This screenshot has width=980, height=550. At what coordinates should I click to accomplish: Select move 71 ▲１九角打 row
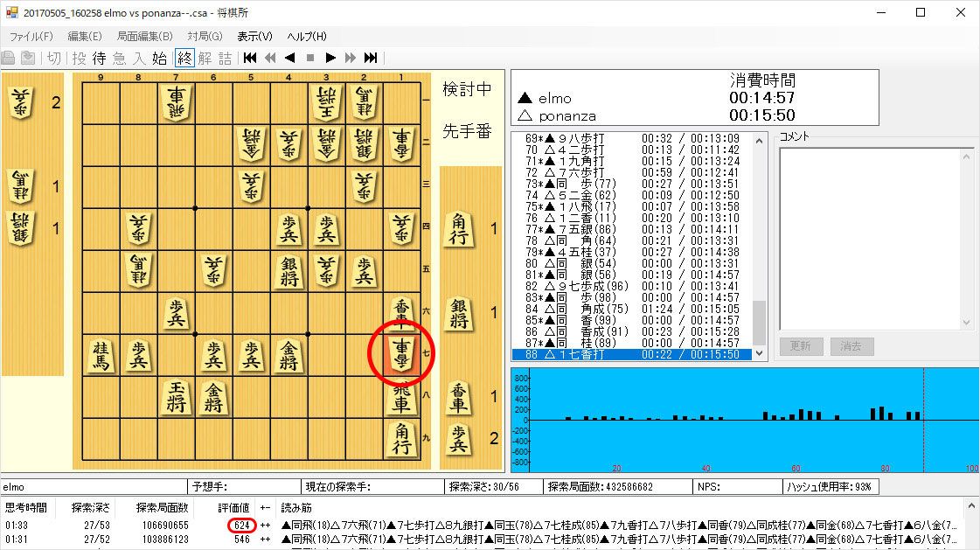coord(632,161)
